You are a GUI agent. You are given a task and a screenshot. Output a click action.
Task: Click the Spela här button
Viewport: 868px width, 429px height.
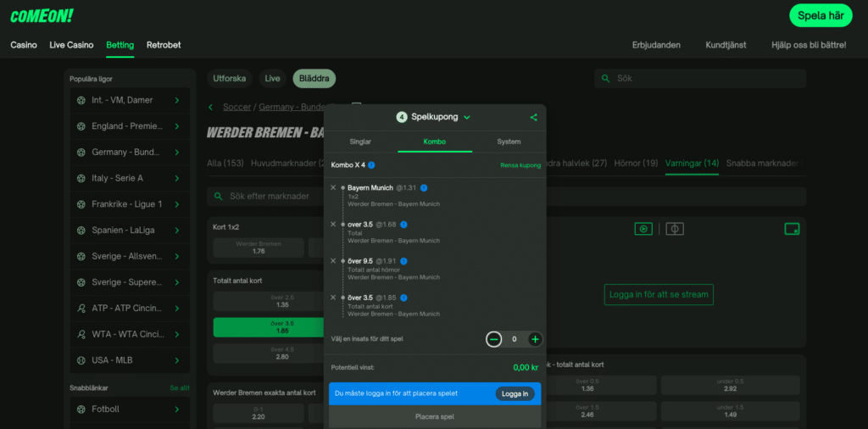click(821, 15)
